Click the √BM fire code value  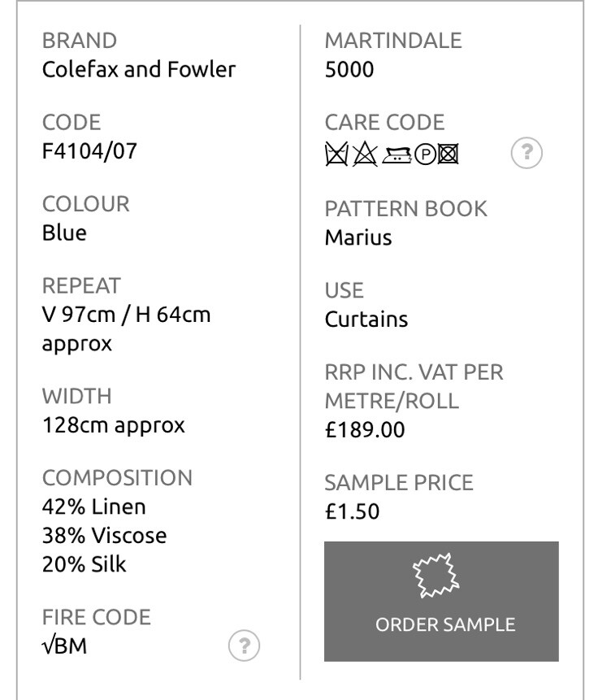click(64, 646)
